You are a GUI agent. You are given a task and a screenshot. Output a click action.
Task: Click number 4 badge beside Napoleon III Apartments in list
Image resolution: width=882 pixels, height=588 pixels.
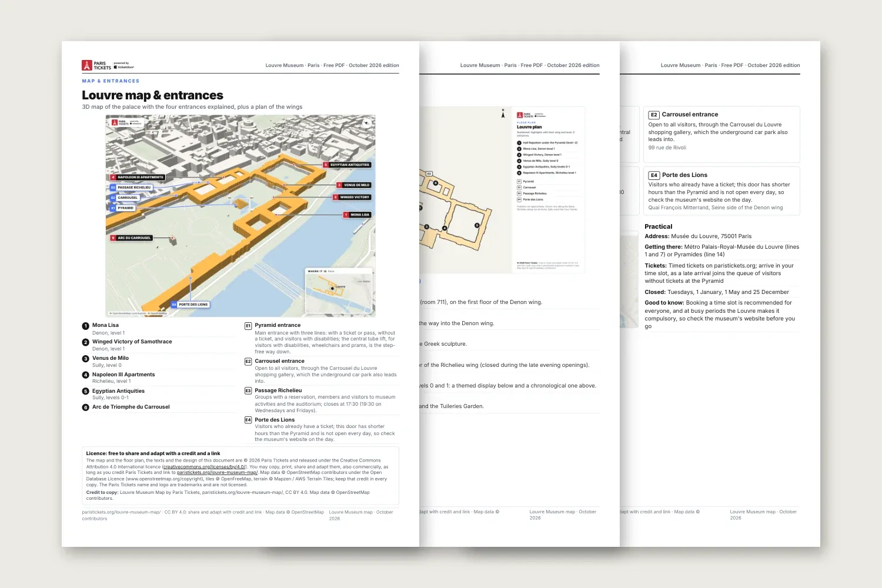click(x=86, y=375)
